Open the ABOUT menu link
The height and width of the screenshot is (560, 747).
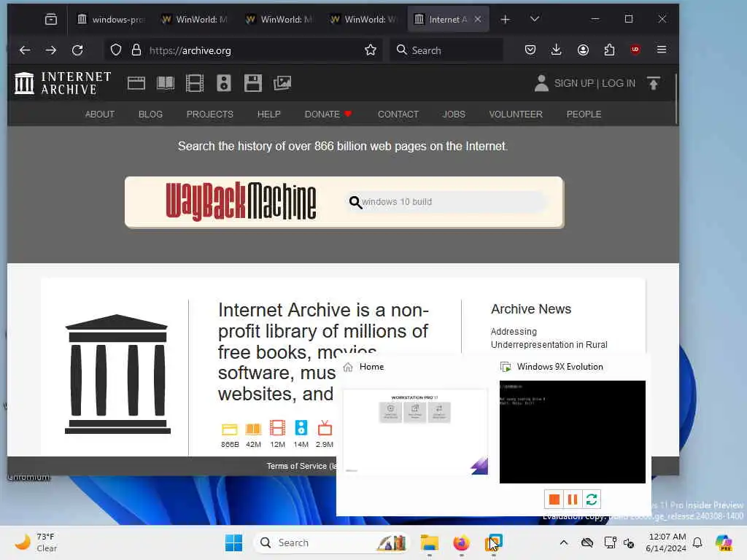(99, 114)
